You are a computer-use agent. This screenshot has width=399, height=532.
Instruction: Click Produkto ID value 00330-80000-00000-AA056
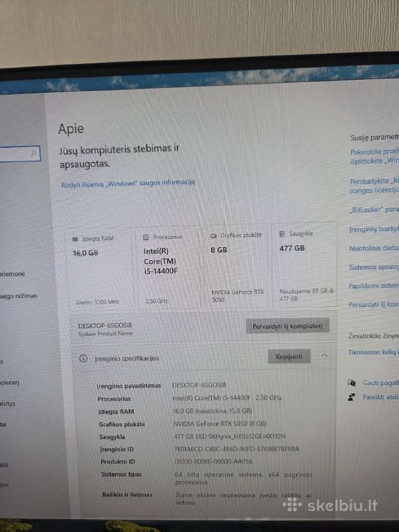tap(213, 462)
